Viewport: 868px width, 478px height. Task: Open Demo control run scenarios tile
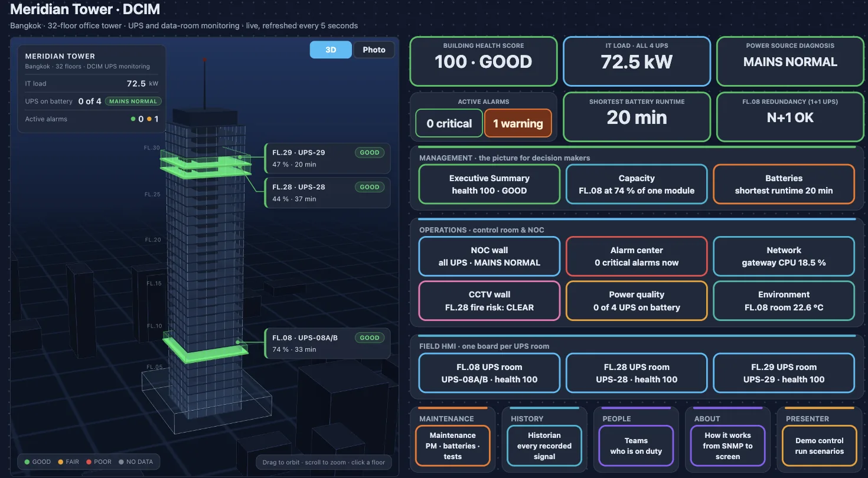(819, 446)
